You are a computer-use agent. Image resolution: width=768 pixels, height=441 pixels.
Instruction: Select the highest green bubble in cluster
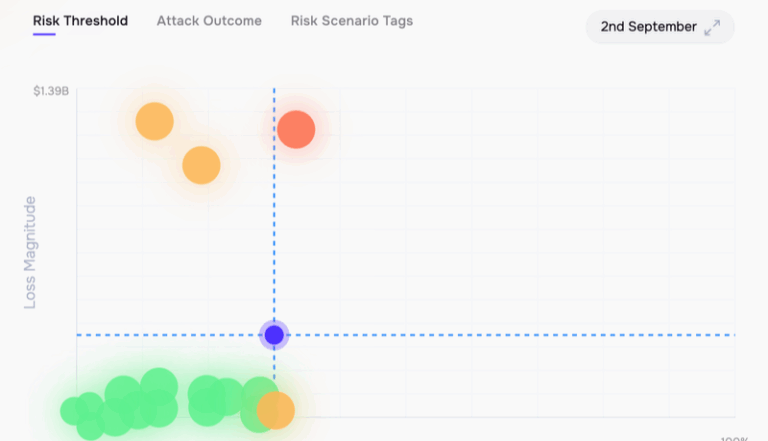[159, 386]
